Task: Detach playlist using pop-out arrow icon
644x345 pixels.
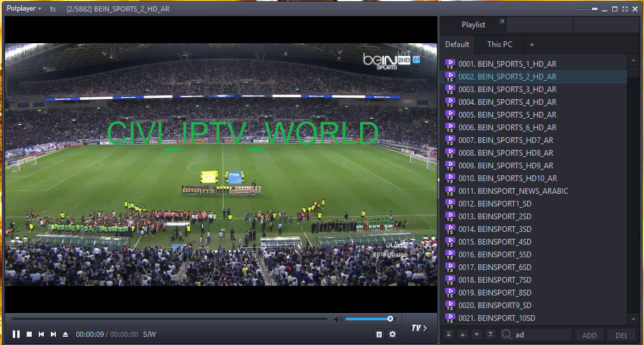Action: [x=502, y=22]
